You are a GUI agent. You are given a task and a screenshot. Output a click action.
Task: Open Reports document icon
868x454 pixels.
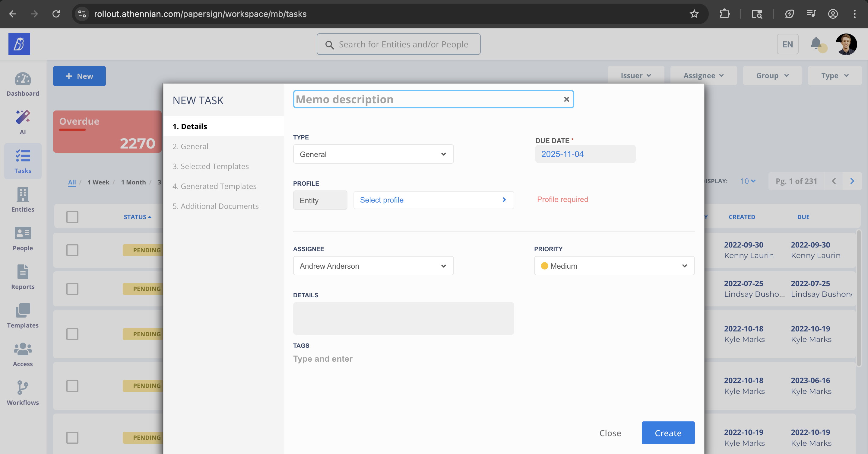coord(23,272)
